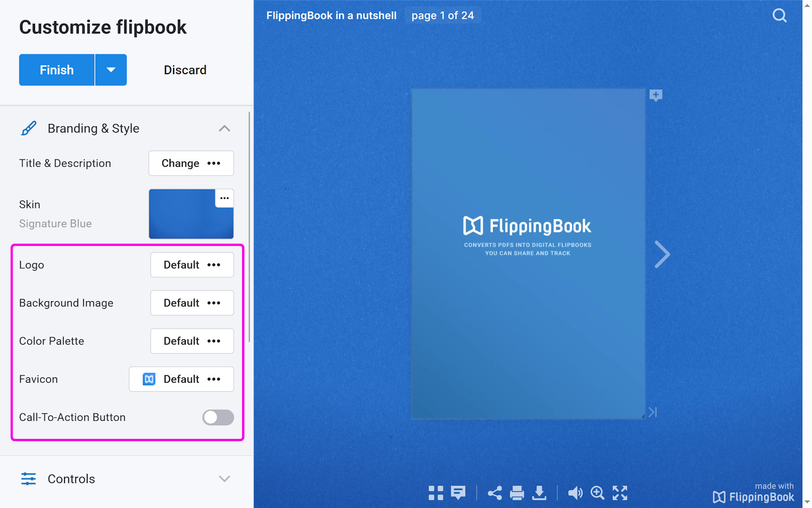Open the notes panel icon

(458, 493)
